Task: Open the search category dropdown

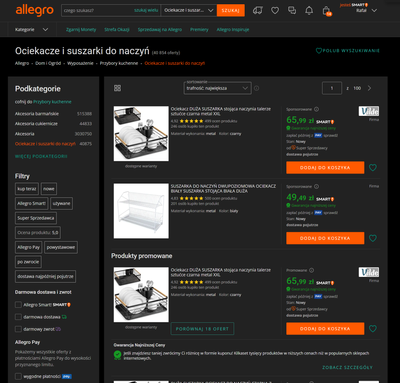Action: [189, 10]
